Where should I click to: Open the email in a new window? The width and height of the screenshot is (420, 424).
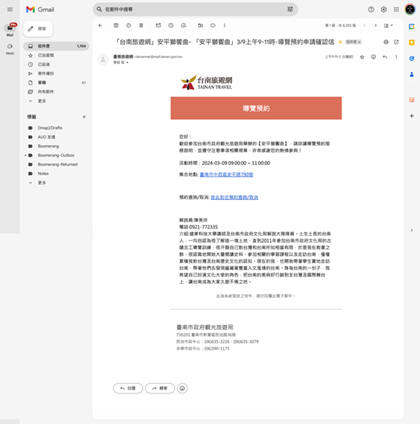pos(396,42)
